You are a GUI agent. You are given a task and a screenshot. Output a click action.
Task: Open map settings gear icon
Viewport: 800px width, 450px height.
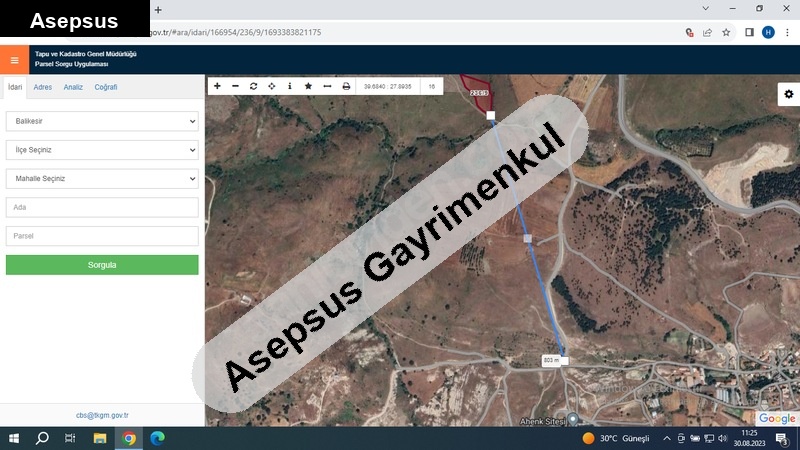click(x=788, y=94)
